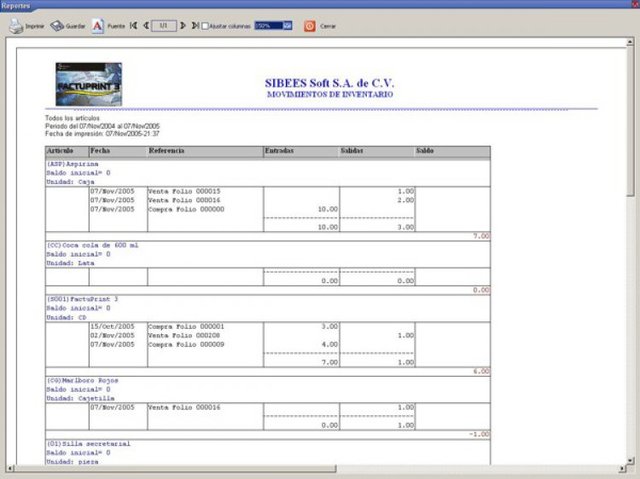This screenshot has height=479, width=640.
Task: Click the vertical scrollbar track
Action: 630,300
